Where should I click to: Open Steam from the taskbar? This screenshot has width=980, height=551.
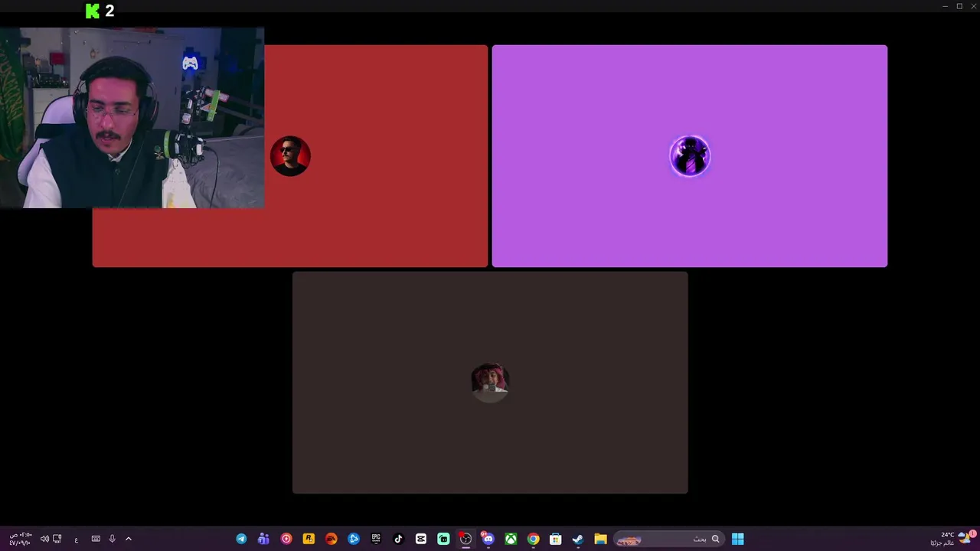578,539
